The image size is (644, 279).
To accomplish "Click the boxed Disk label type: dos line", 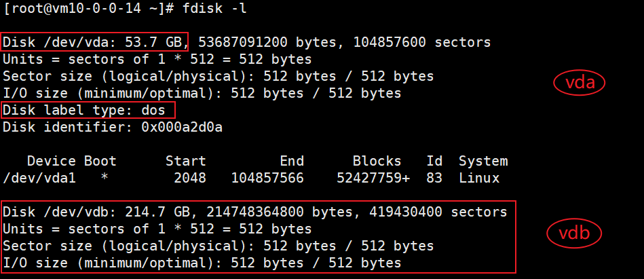I will 88,110.
